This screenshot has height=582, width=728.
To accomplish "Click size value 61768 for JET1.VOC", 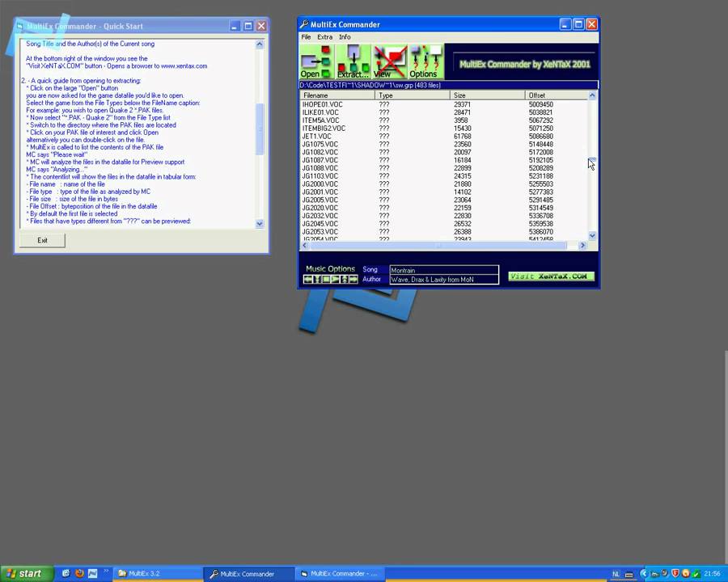I will coord(463,136).
